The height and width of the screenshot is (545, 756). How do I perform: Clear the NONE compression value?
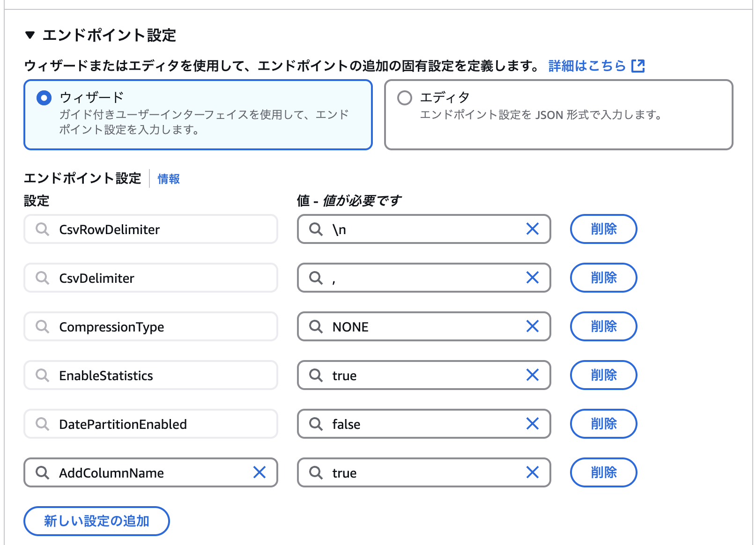[x=533, y=326]
